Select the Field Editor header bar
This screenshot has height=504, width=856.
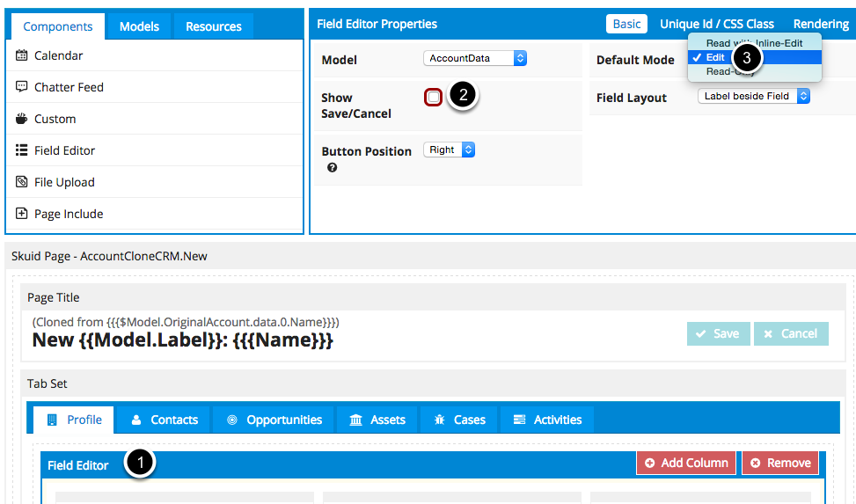[352, 464]
